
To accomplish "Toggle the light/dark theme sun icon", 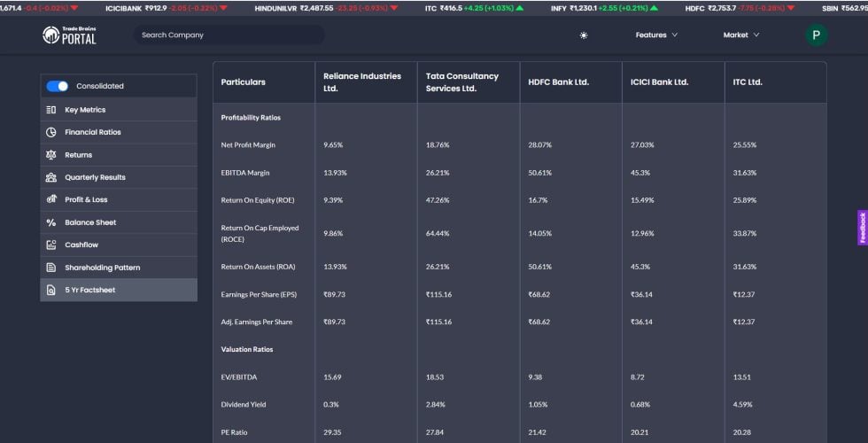I will (x=584, y=35).
